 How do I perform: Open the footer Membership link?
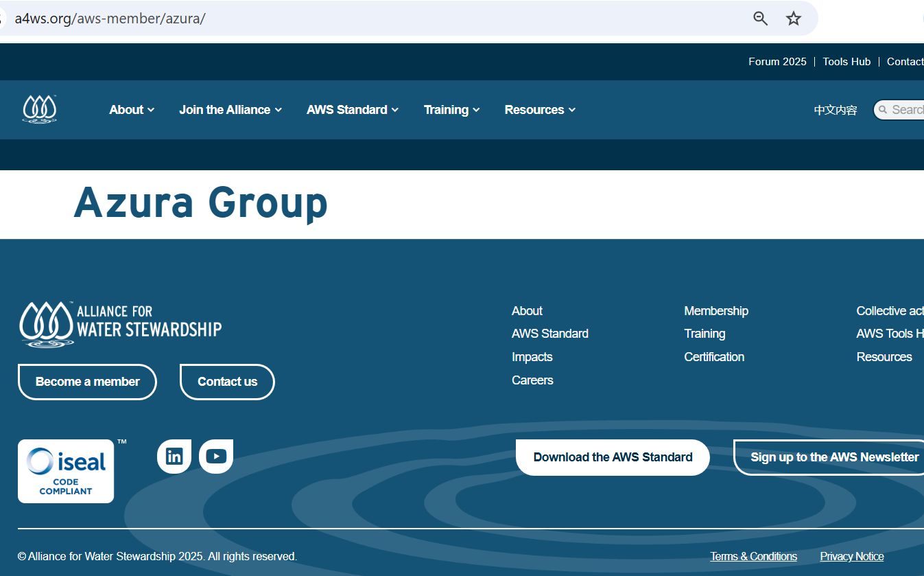716,311
